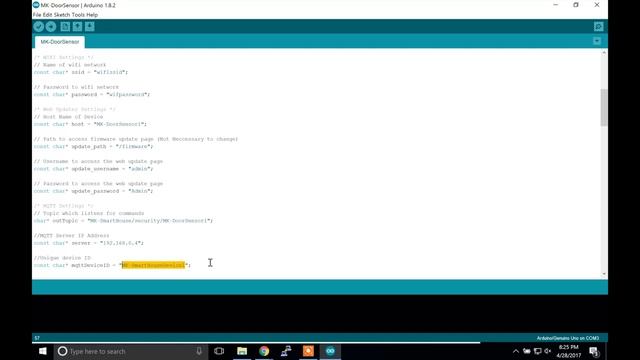Click the update_path "/firmware" line
Screen dimensions: 640x360
point(93,147)
